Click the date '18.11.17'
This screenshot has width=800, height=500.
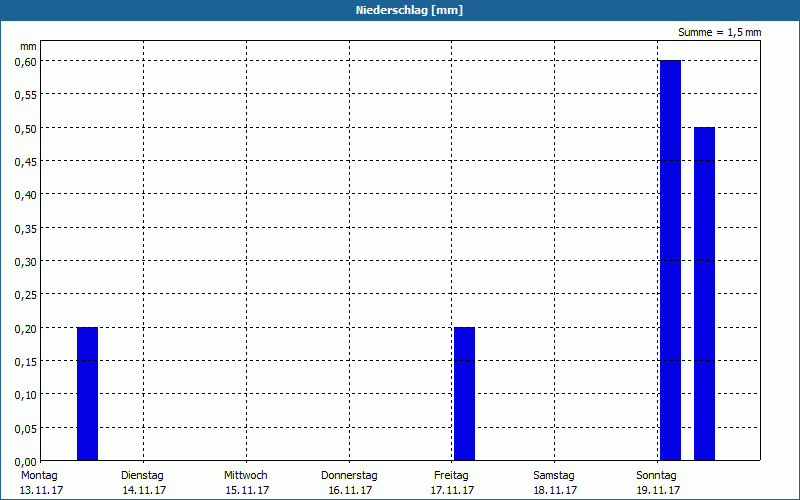[555, 490]
